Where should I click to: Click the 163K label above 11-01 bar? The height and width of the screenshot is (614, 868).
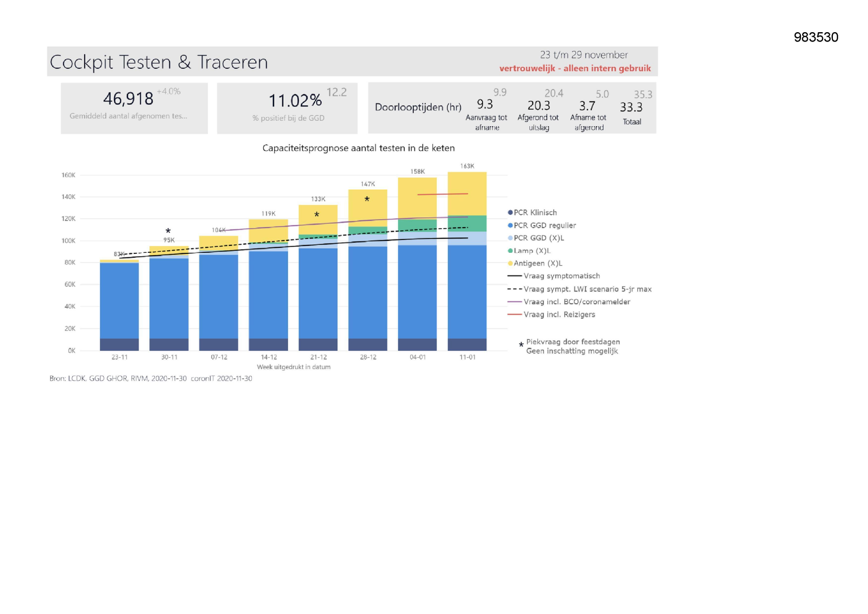click(467, 166)
